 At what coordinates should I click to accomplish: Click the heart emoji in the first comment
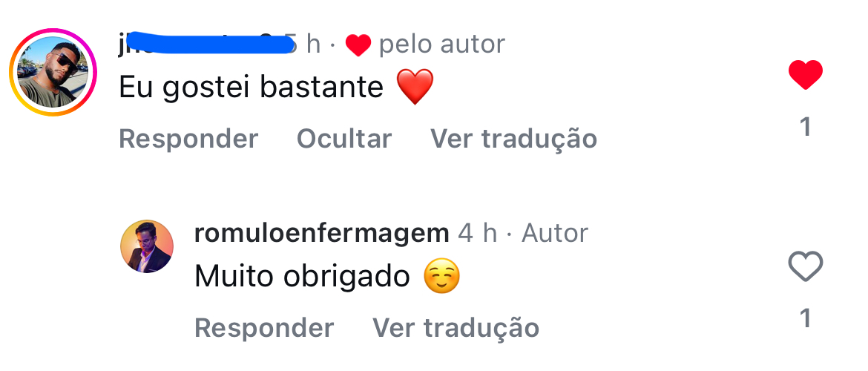tap(415, 88)
